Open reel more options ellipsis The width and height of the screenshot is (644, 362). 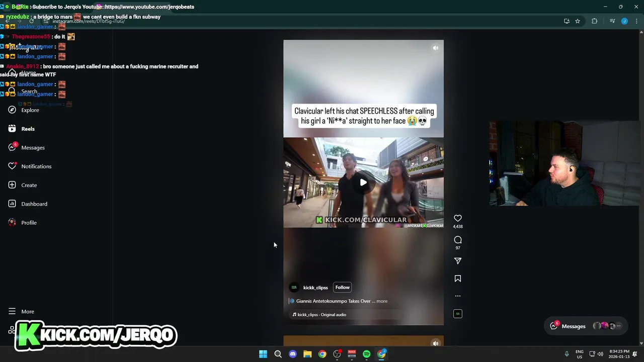[x=457, y=296]
